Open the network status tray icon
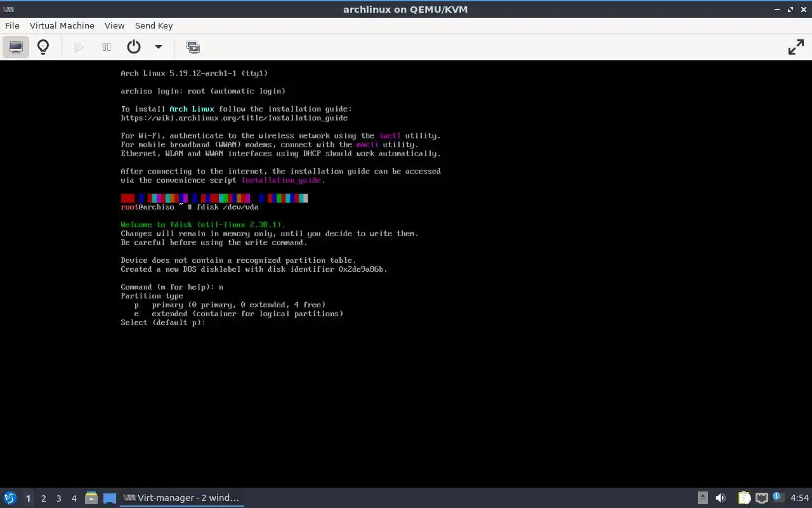The width and height of the screenshot is (812, 508). pos(761,498)
